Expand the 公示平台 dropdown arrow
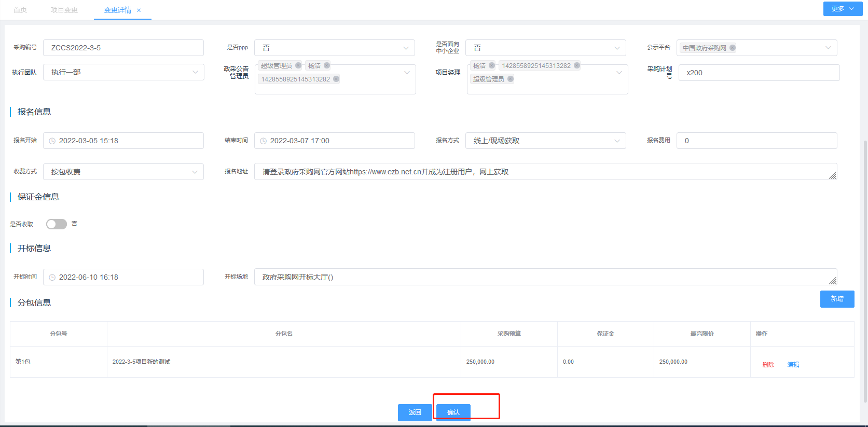The width and height of the screenshot is (868, 427). [x=828, y=48]
